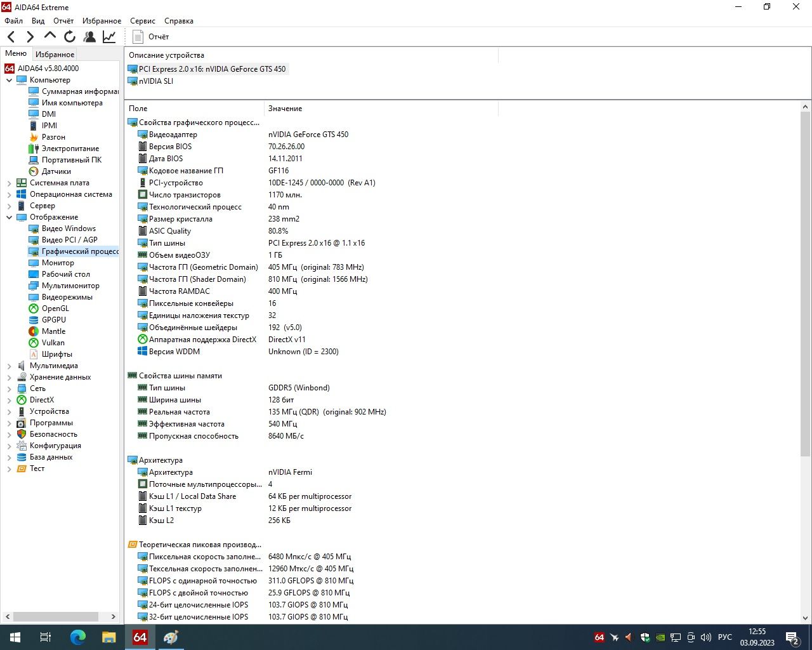812x650 pixels.
Task: Select the Vulkan tree item
Action: click(53, 343)
